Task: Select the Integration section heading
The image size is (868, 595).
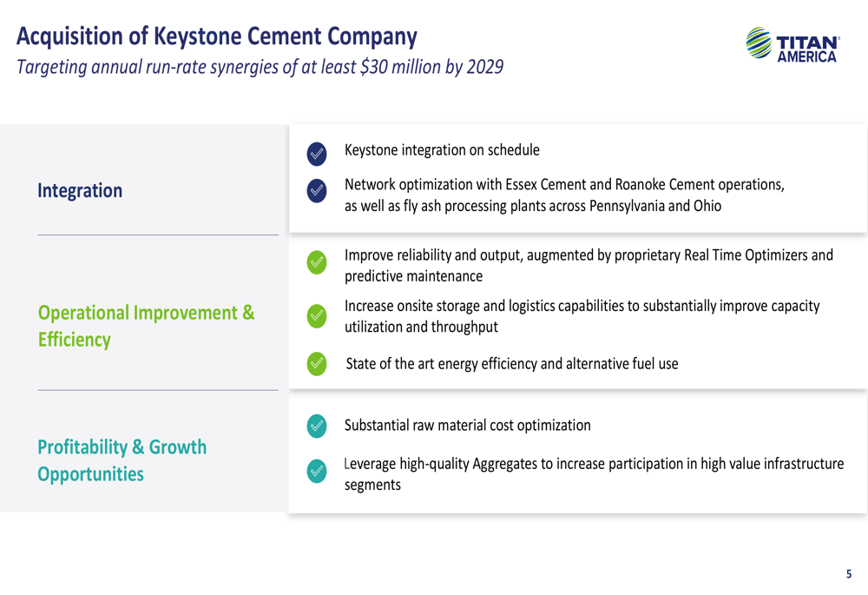Action: point(80,190)
